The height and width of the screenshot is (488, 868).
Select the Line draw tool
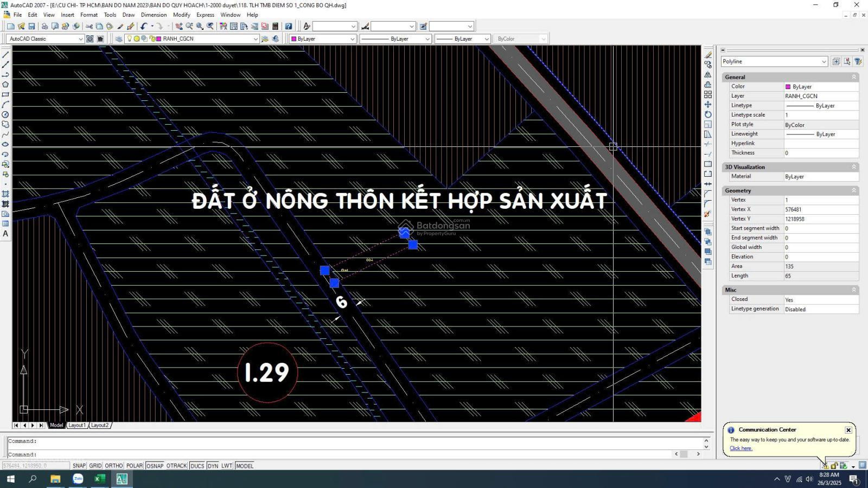pyautogui.click(x=5, y=55)
